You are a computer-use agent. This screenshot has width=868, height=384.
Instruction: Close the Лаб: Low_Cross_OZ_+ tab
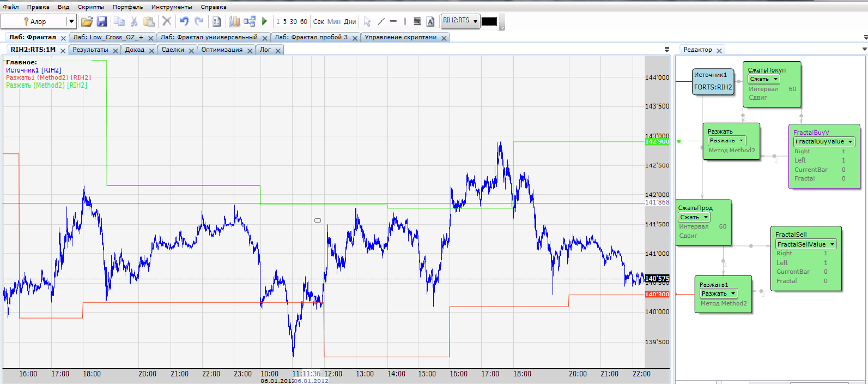coord(151,38)
